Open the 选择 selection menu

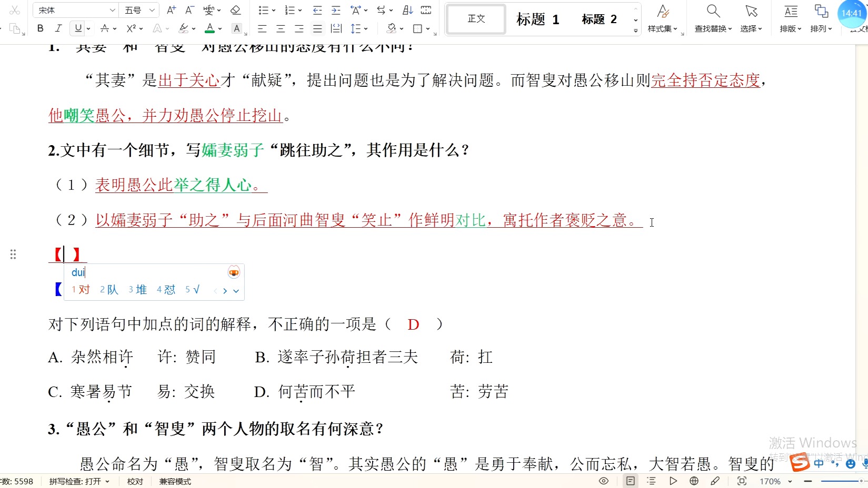click(751, 19)
